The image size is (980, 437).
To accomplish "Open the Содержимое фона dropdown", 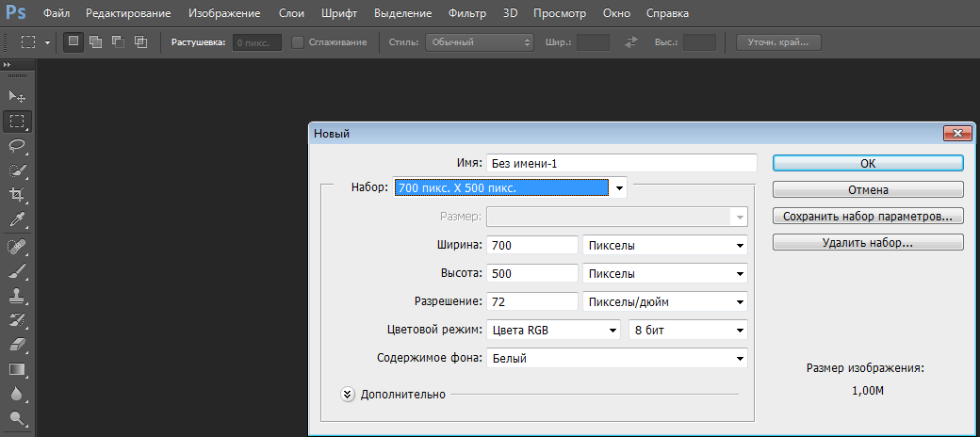I will coord(617,358).
